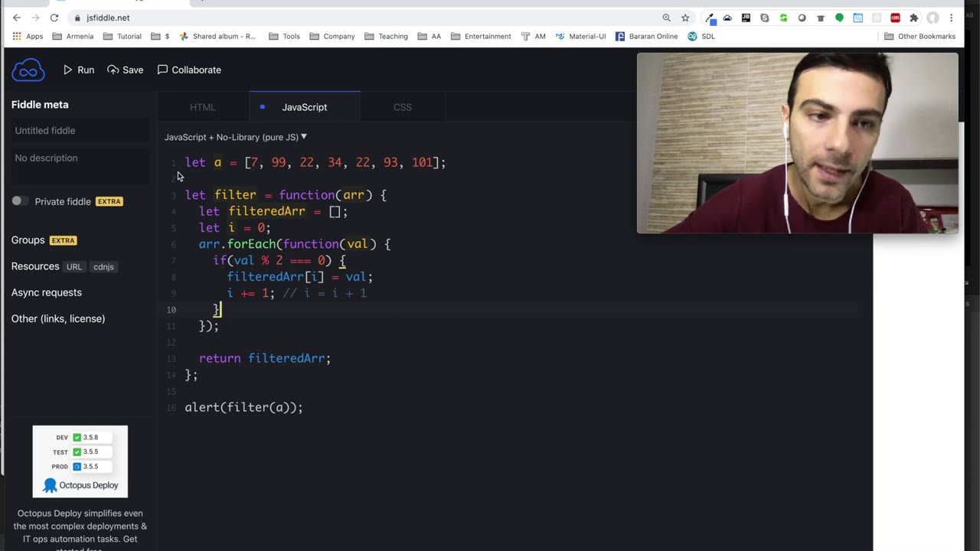The width and height of the screenshot is (980, 551).
Task: Save the fiddle
Action: point(126,70)
